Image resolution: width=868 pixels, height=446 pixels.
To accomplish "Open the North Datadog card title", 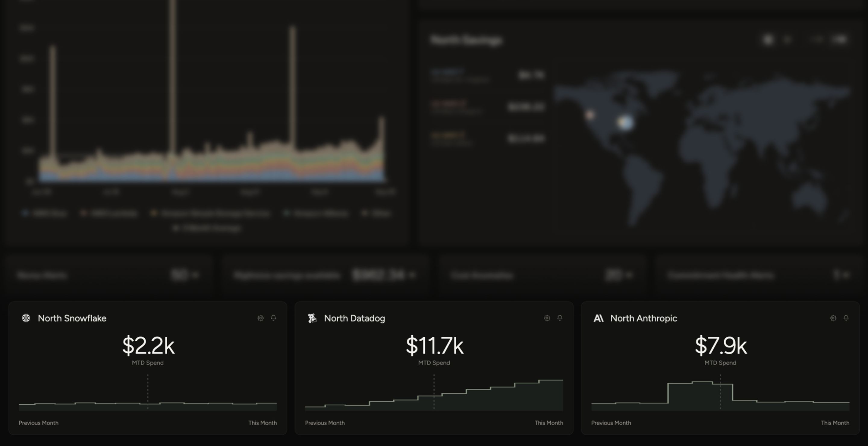I will [354, 318].
